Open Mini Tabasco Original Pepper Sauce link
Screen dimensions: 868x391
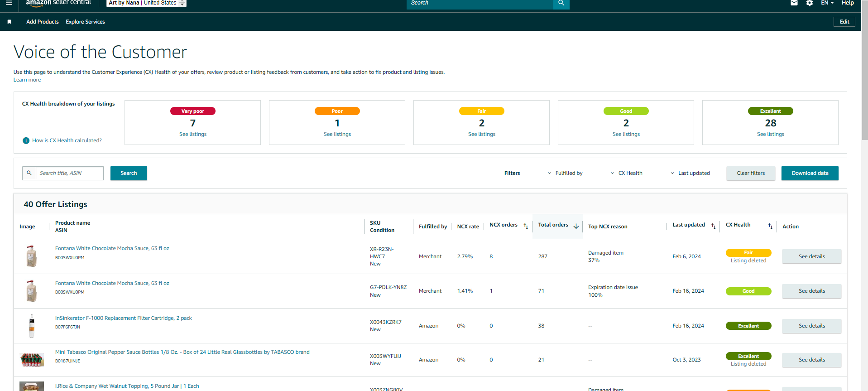[x=182, y=352]
